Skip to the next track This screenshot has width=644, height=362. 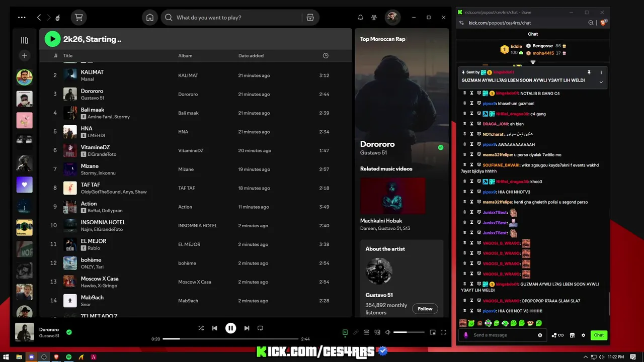[247, 328]
